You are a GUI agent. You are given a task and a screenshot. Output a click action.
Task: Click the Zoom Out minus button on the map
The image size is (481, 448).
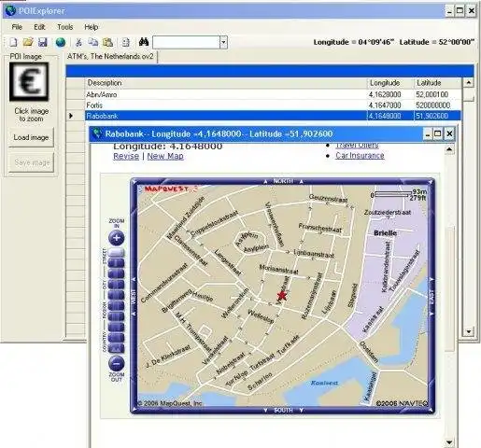coord(117,363)
